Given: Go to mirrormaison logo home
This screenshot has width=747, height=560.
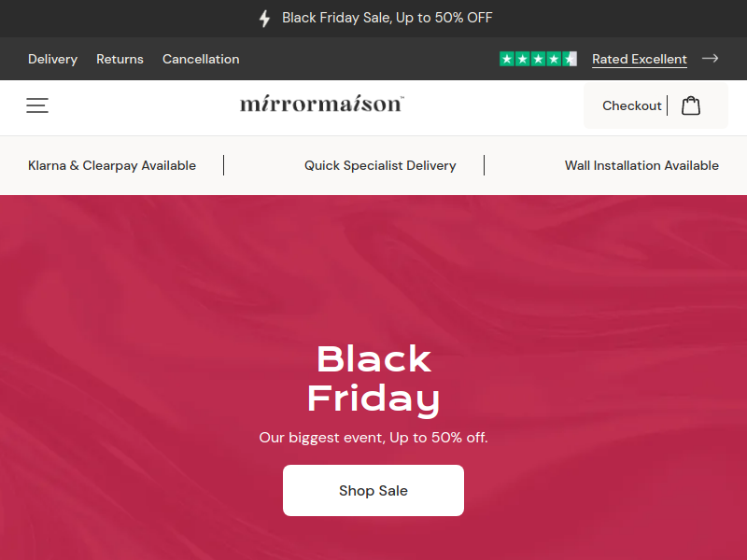Looking at the screenshot, I should [322, 104].
